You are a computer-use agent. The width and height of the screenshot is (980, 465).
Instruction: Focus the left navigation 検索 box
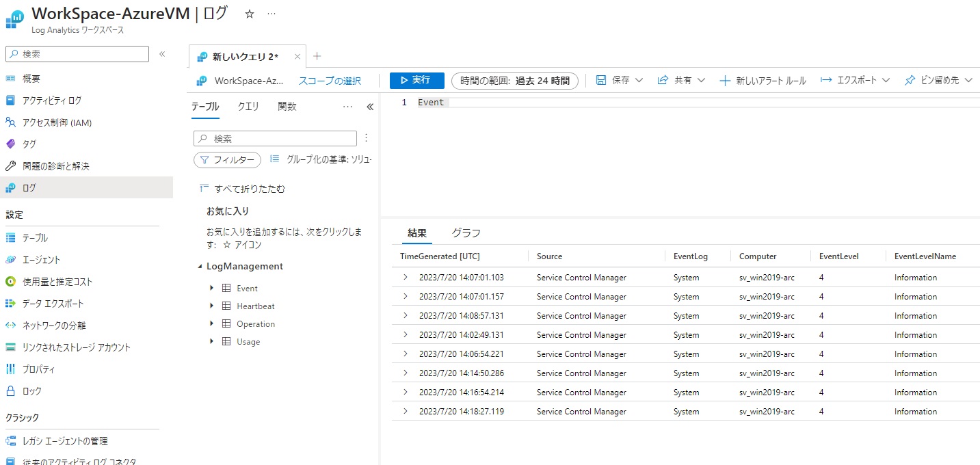coord(77,54)
